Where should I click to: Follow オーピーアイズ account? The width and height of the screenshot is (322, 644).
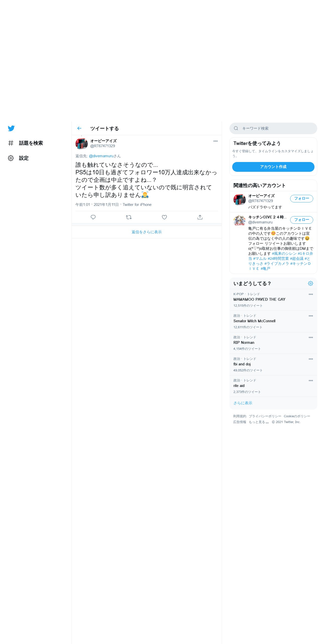(301, 199)
